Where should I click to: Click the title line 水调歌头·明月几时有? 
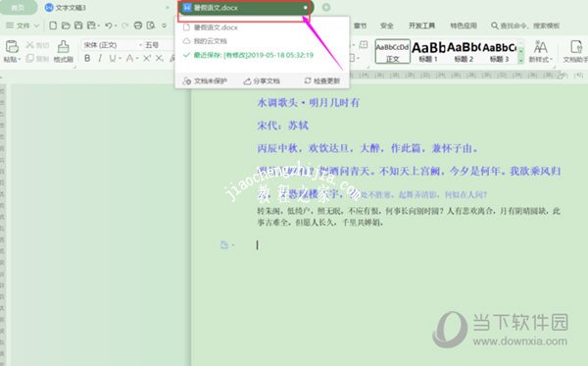[309, 102]
